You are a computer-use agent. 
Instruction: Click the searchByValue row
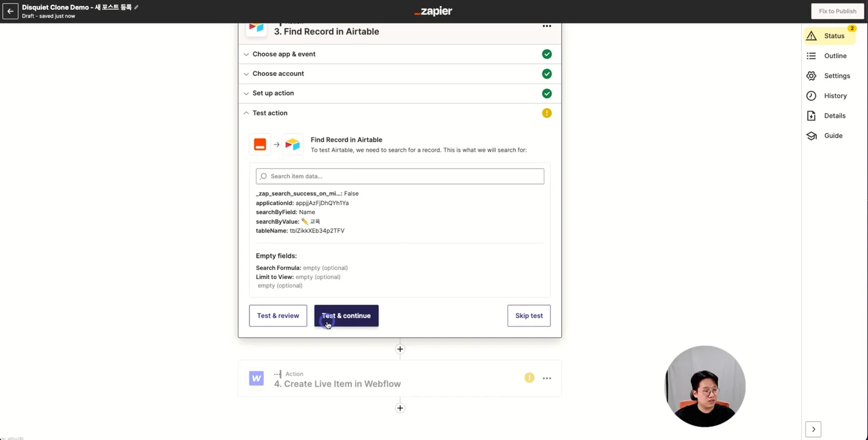coord(288,222)
